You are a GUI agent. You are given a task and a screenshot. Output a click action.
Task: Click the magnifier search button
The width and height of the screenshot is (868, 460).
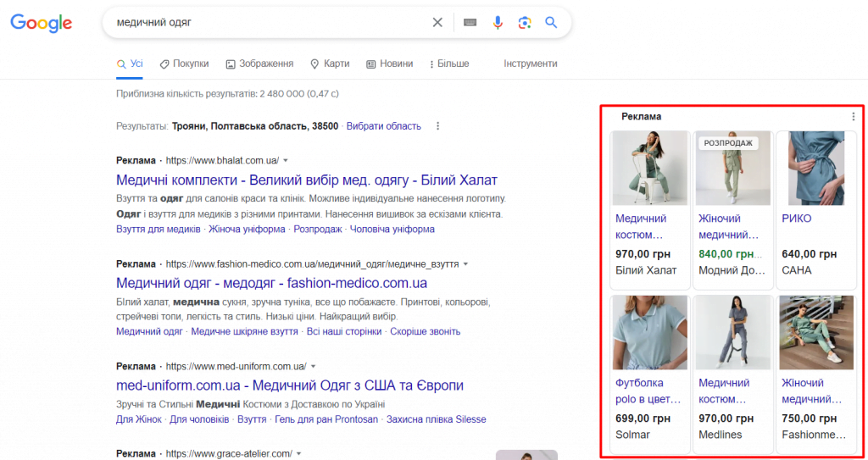pos(551,23)
